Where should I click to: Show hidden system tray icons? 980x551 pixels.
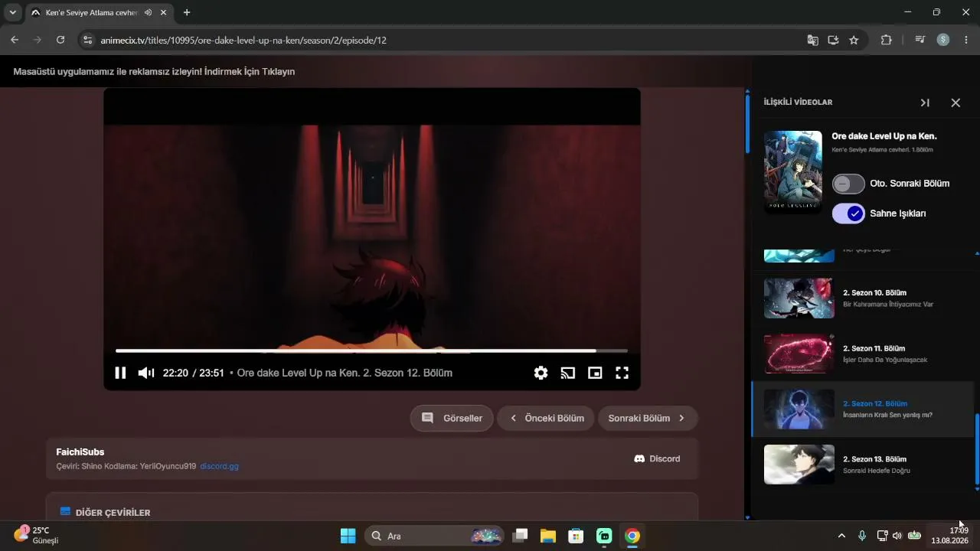(841, 536)
